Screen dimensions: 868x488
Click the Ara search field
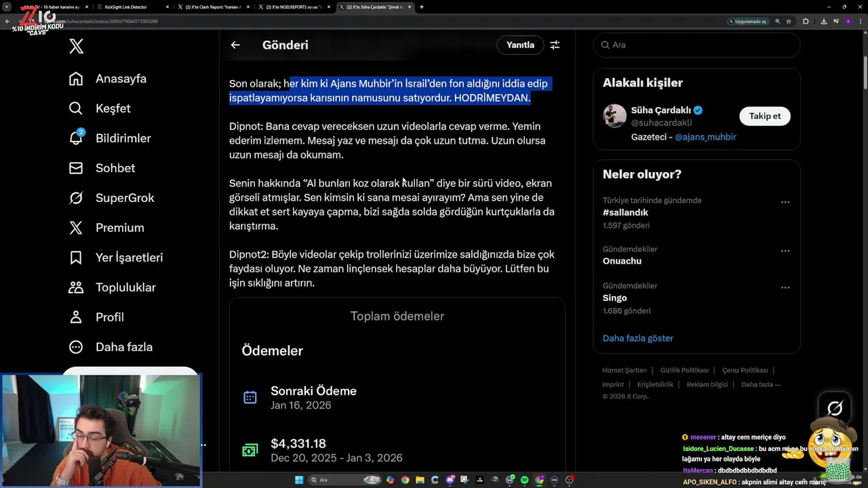tap(696, 45)
